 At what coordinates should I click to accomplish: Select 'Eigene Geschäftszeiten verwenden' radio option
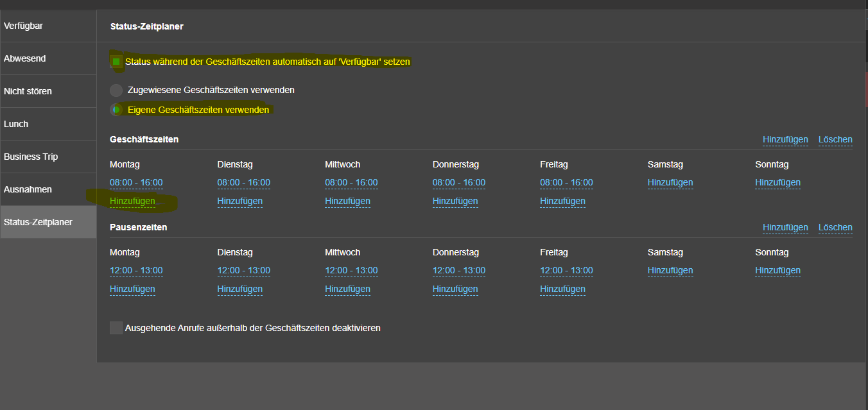point(116,110)
